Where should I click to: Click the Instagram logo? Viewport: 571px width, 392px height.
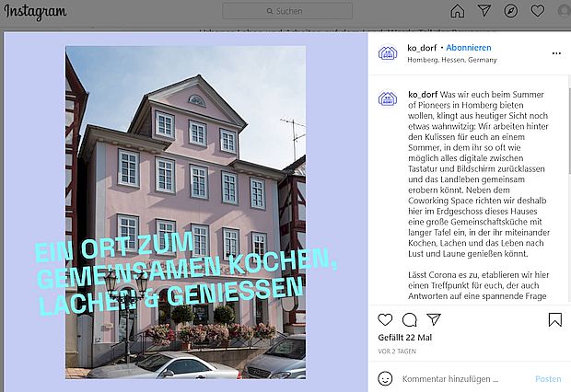coord(35,12)
